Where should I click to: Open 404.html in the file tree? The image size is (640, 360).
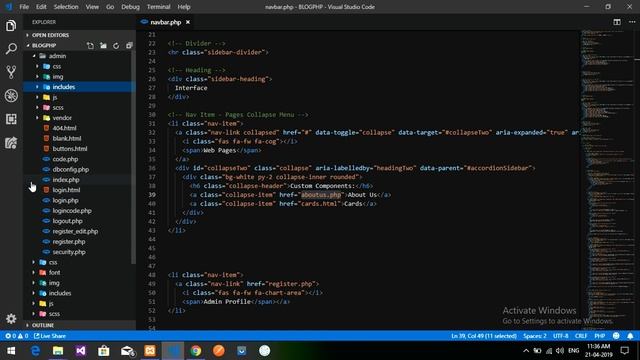pyautogui.click(x=64, y=128)
